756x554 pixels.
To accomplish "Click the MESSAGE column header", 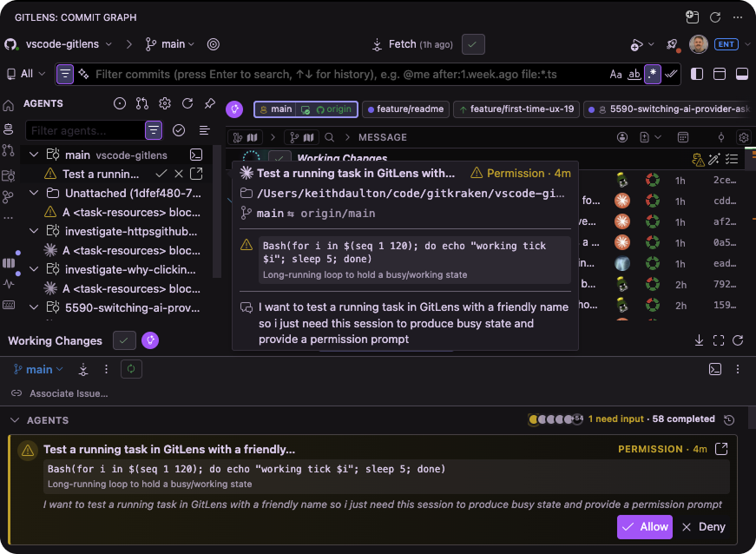I will click(383, 137).
